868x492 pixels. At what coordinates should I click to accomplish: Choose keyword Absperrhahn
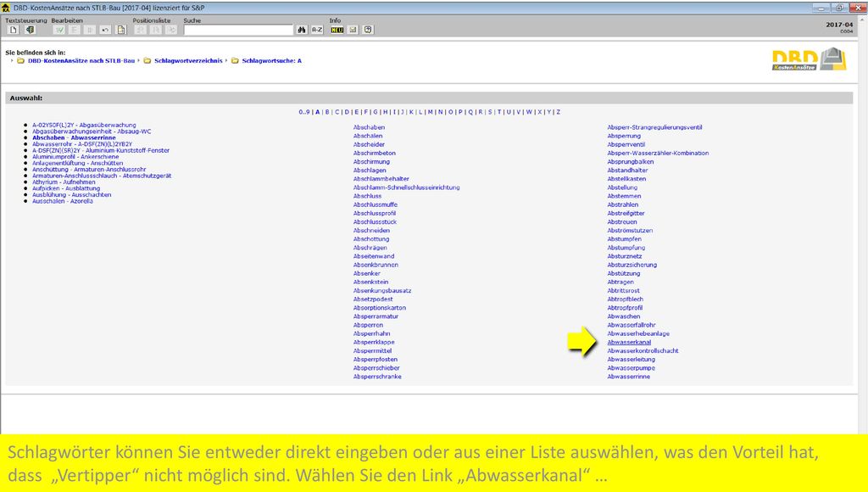[x=372, y=334]
